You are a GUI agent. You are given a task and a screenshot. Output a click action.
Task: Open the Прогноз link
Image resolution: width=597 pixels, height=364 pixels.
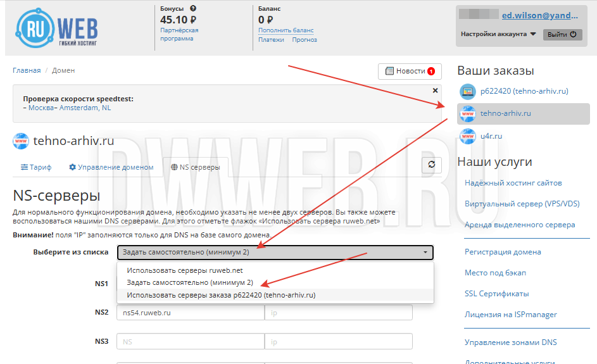305,40
